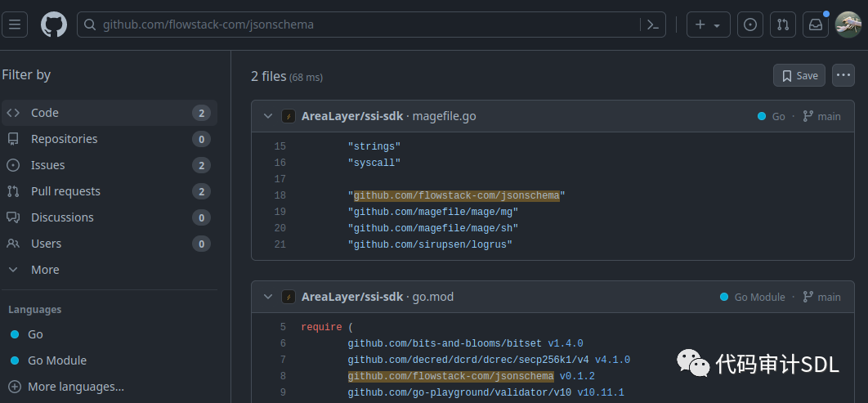This screenshot has width=868, height=403.
Task: Filter by Go language
Action: [35, 334]
